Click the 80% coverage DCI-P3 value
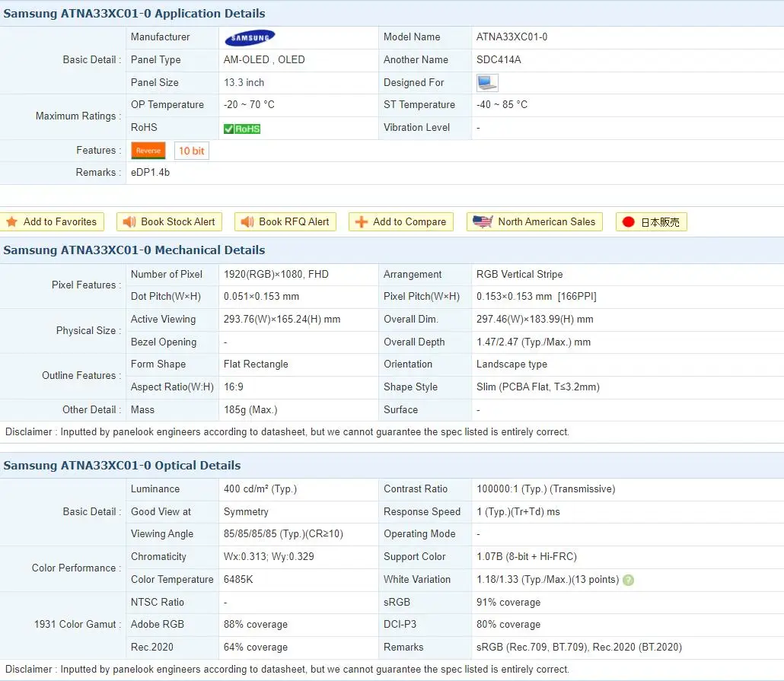This screenshot has width=784, height=681. (508, 625)
